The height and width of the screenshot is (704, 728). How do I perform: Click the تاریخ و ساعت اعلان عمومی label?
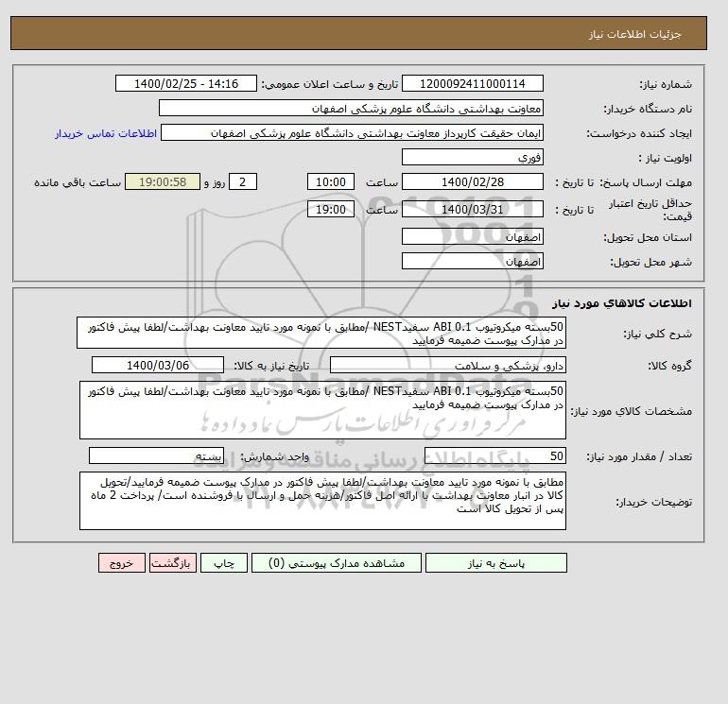pos(330,84)
